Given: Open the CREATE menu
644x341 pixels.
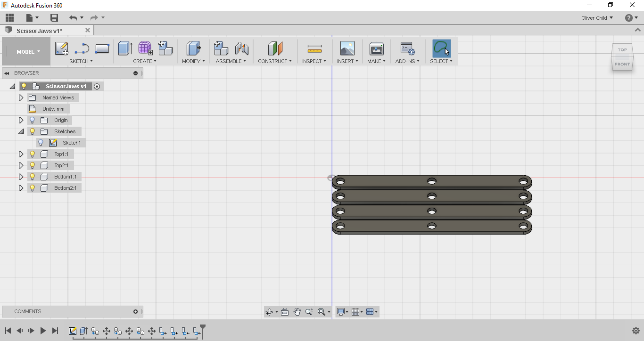Looking at the screenshot, I should (x=145, y=61).
